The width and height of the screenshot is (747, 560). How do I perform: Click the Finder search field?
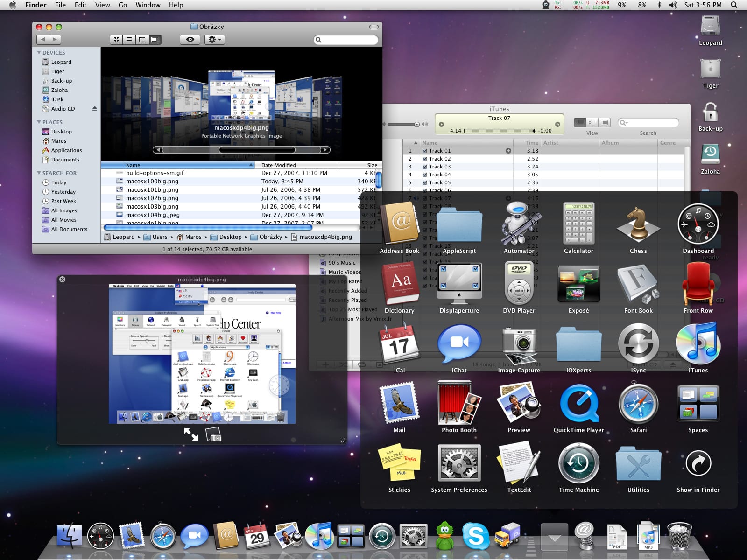(346, 40)
